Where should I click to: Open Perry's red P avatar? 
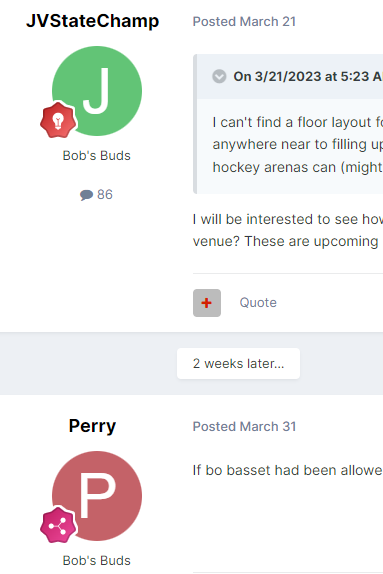[97, 496]
